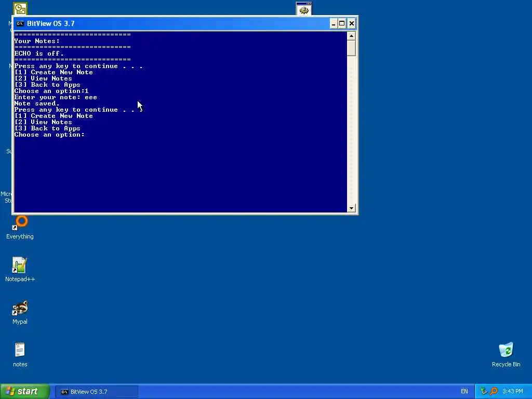Click the last 'Choose an option:' prompt

pyautogui.click(x=49, y=135)
